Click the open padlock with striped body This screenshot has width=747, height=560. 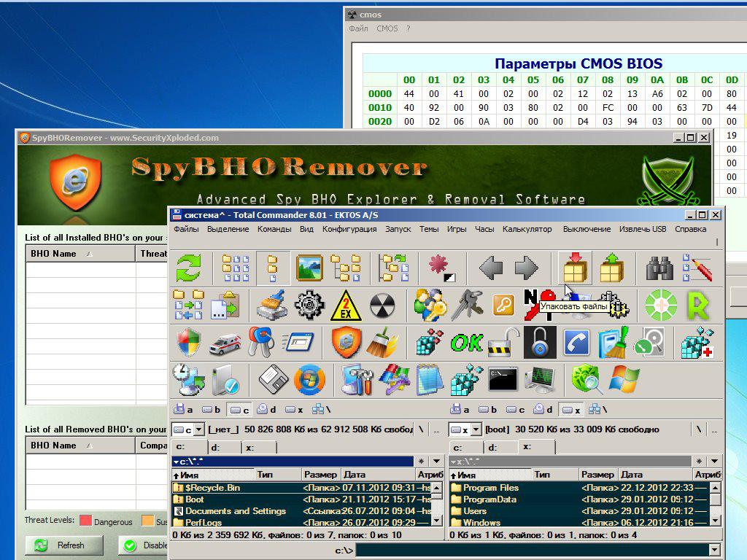click(x=503, y=343)
